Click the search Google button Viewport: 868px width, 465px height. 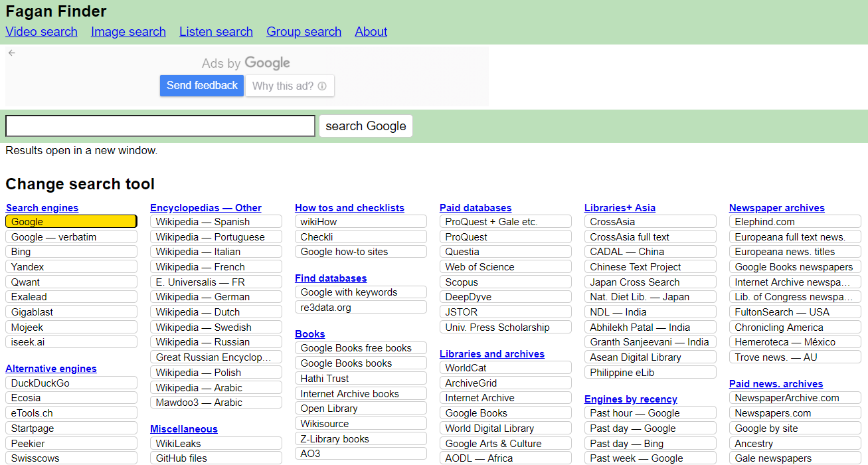pos(366,126)
